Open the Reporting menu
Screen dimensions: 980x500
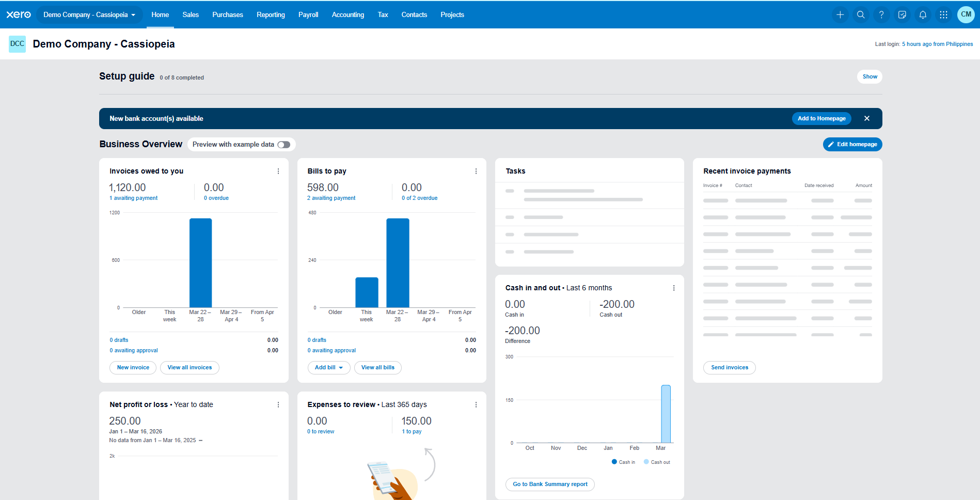point(271,14)
